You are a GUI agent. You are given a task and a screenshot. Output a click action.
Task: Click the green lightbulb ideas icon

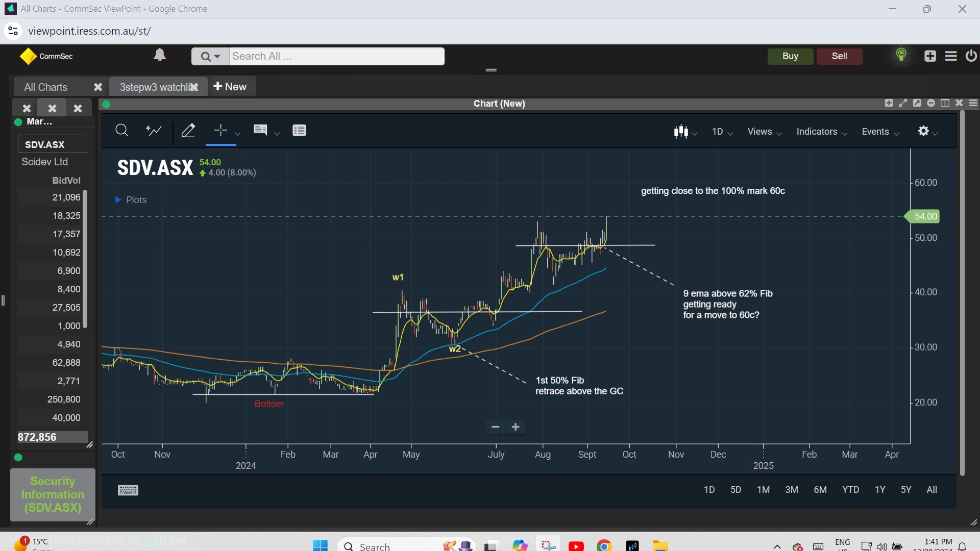tap(901, 55)
